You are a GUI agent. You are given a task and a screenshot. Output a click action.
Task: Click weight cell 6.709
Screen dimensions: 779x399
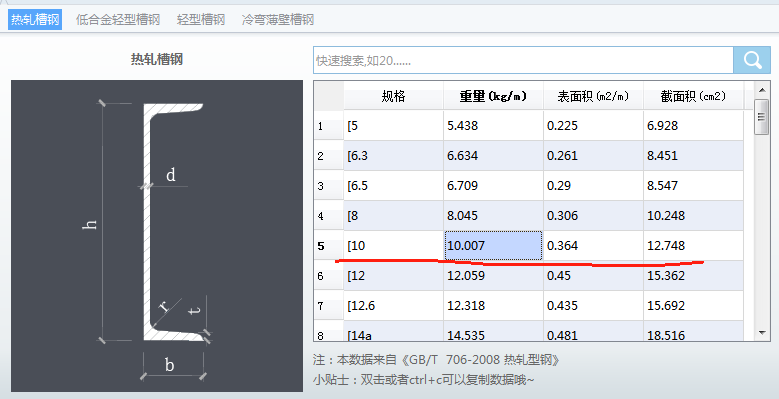493,186
